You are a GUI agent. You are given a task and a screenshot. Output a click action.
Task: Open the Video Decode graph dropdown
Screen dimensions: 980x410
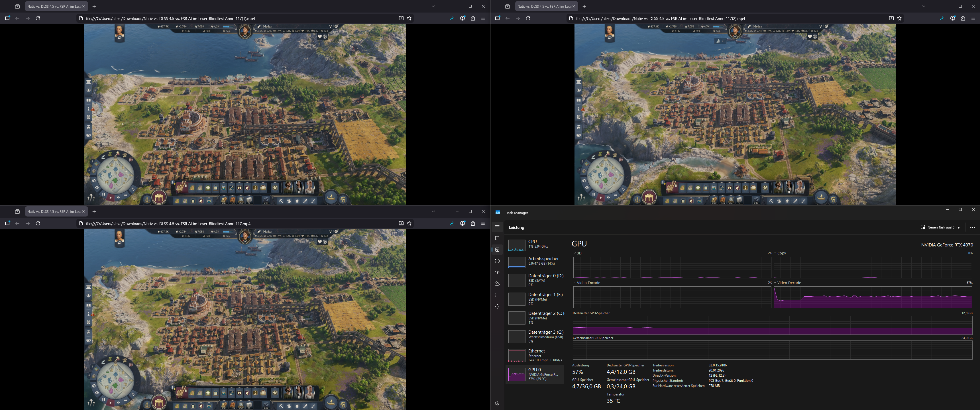(x=775, y=283)
